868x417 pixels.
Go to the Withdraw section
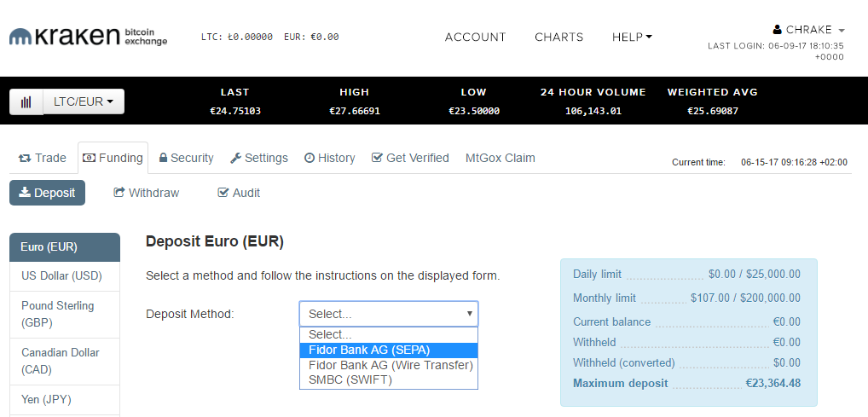[147, 193]
